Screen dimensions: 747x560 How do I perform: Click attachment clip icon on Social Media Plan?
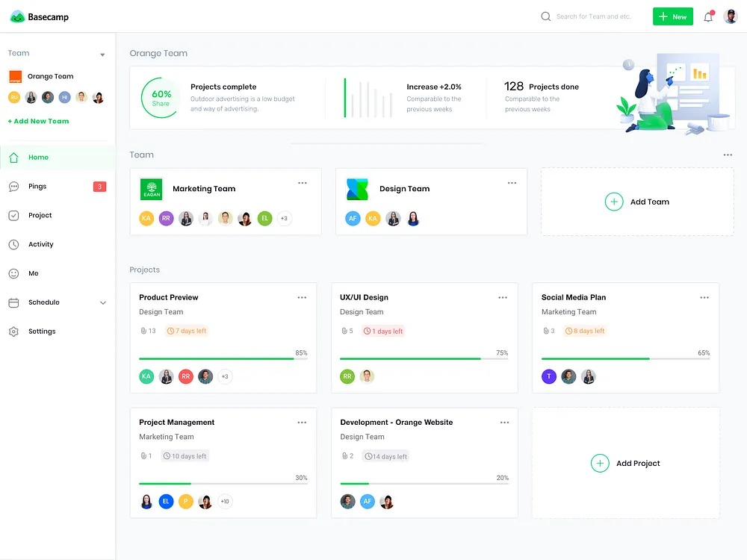(x=546, y=331)
